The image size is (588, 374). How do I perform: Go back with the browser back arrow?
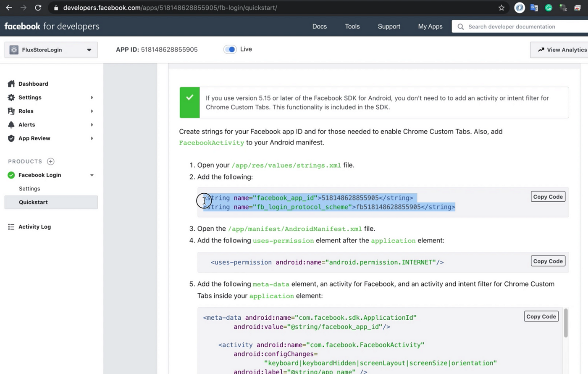pyautogui.click(x=9, y=8)
